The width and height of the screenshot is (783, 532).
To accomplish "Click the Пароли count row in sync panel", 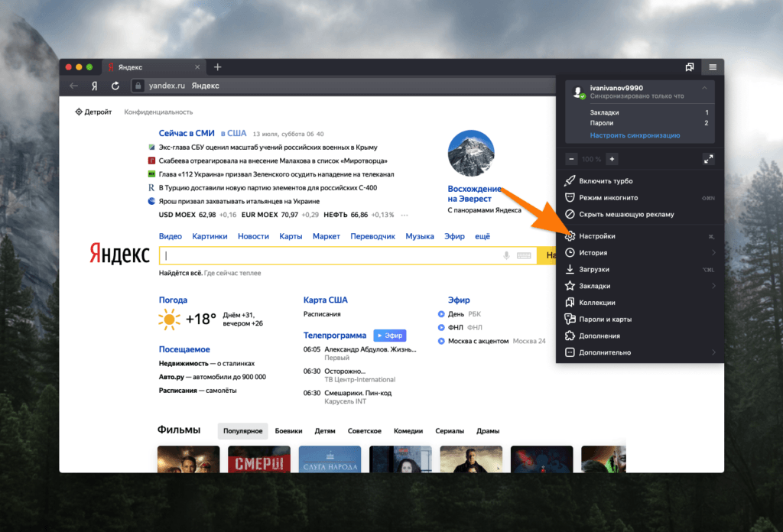I will pos(648,123).
